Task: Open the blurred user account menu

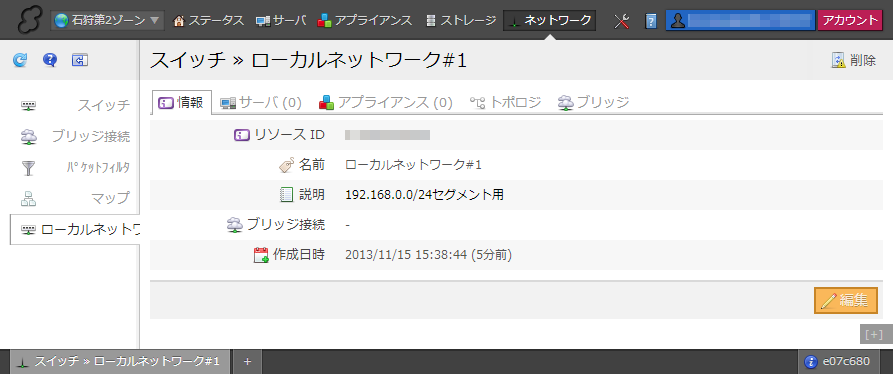Action: coord(740,20)
